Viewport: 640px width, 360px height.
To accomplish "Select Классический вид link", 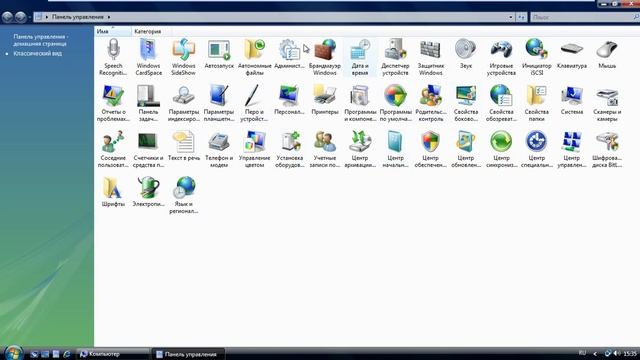I will [x=38, y=53].
